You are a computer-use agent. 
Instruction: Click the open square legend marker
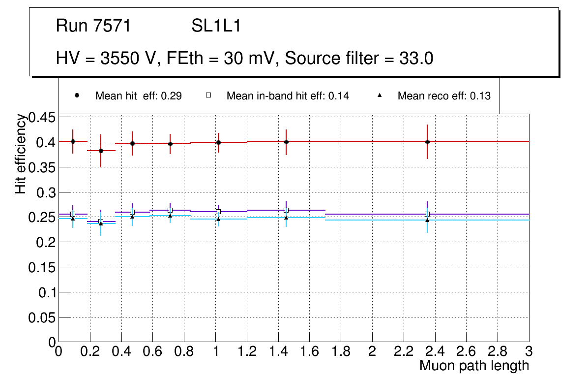[x=208, y=95]
